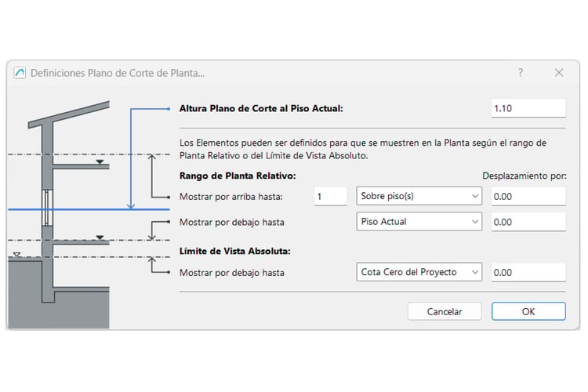Click the upper story level marker triangle

tap(100, 162)
